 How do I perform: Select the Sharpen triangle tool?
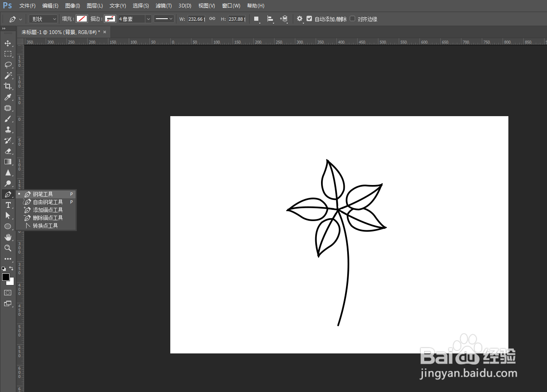(x=8, y=173)
